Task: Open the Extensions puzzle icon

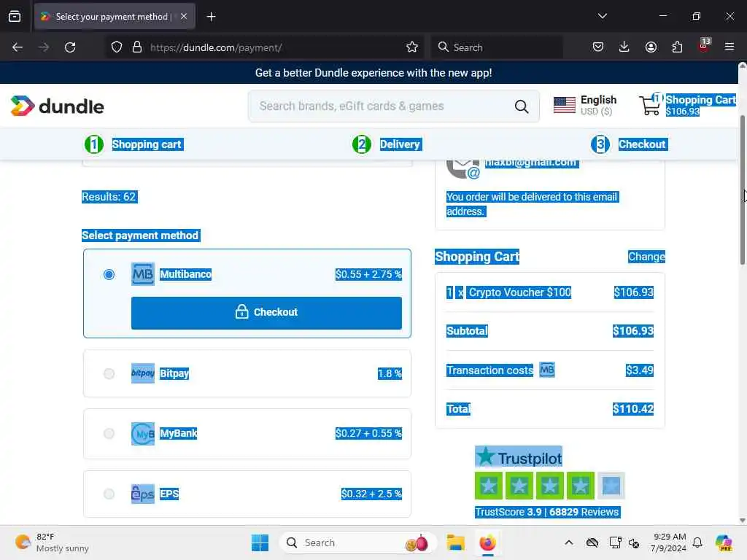Action: (x=677, y=47)
